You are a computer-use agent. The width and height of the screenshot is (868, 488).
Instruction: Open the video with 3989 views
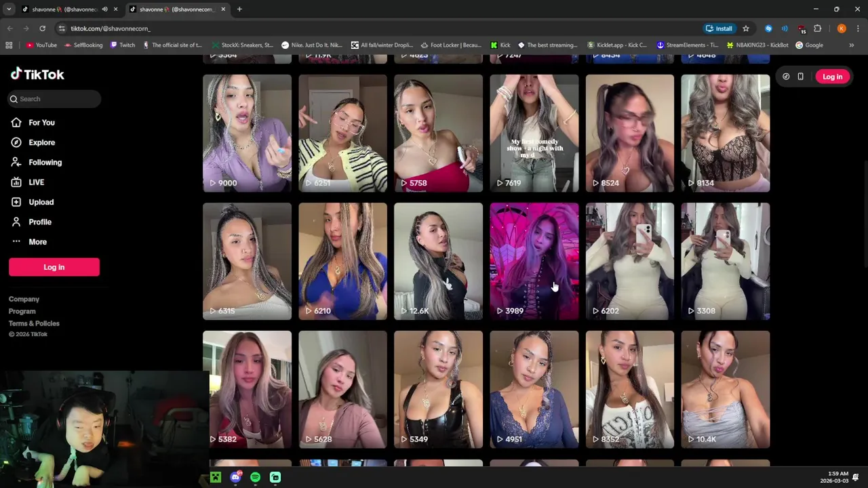[x=534, y=262]
